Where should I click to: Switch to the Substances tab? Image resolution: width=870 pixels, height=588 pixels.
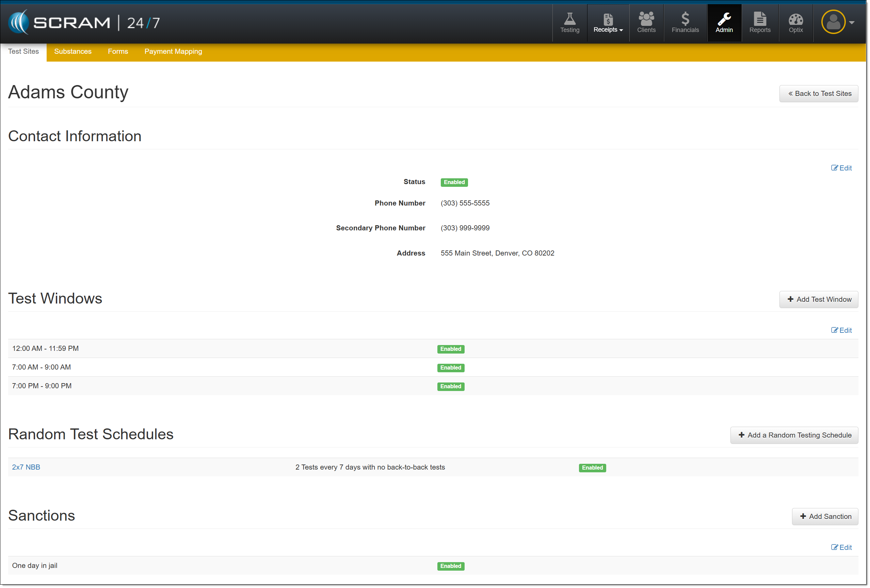coord(72,51)
